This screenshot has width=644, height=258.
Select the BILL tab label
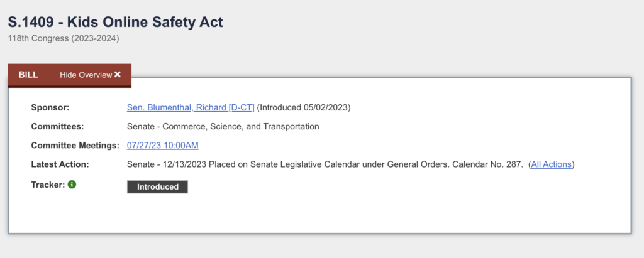click(x=28, y=75)
